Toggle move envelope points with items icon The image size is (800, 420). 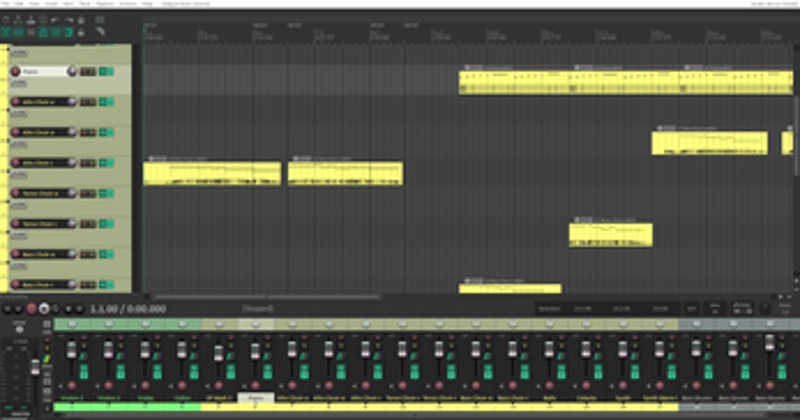[43, 32]
